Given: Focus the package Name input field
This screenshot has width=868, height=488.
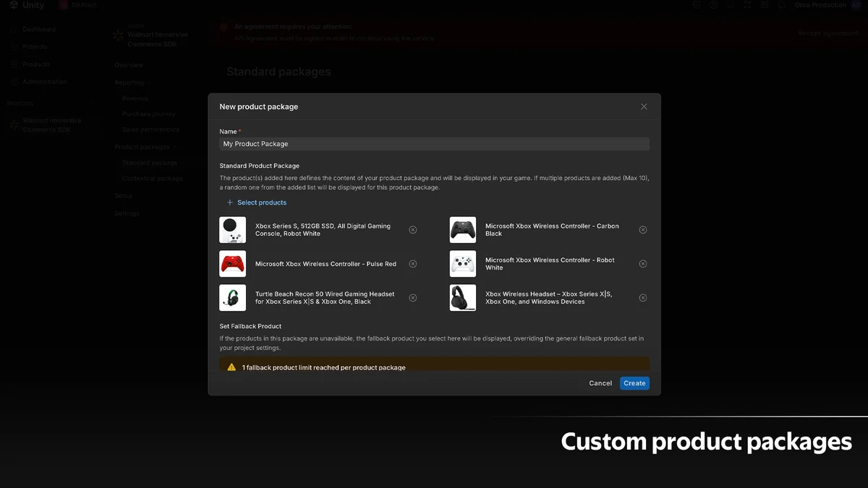Looking at the screenshot, I should (x=434, y=144).
